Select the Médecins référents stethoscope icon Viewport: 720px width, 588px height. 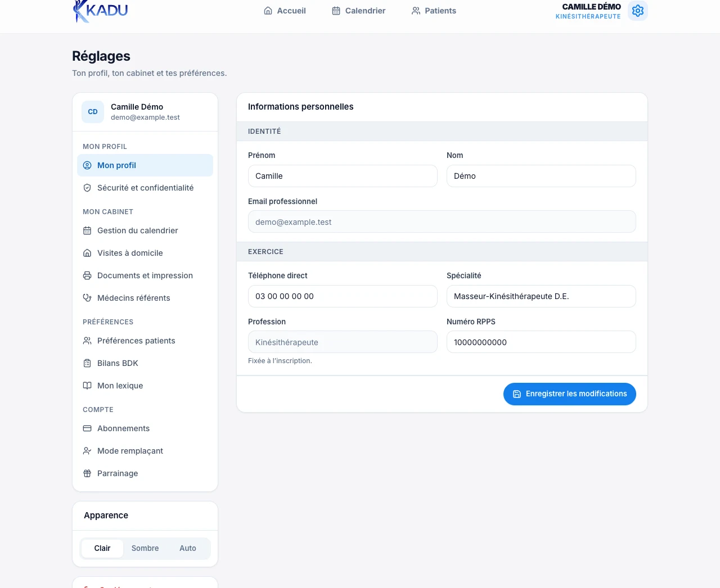[87, 298]
